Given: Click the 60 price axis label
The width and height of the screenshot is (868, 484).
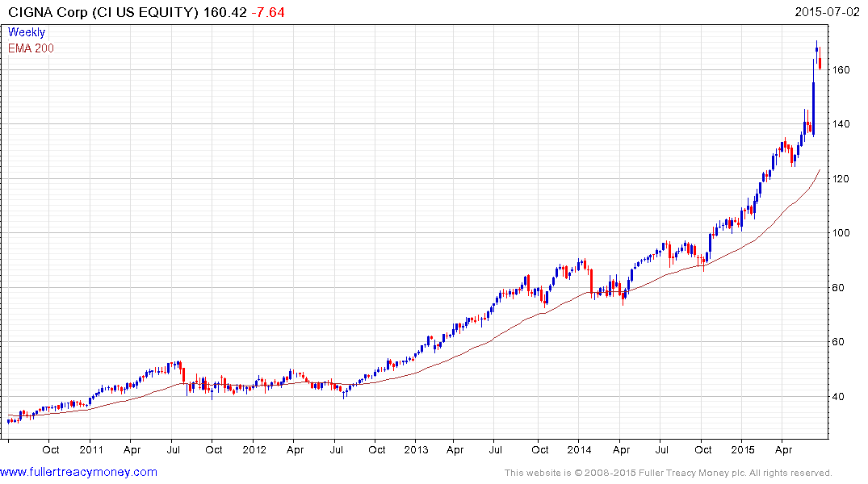Looking at the screenshot, I should pyautogui.click(x=838, y=342).
